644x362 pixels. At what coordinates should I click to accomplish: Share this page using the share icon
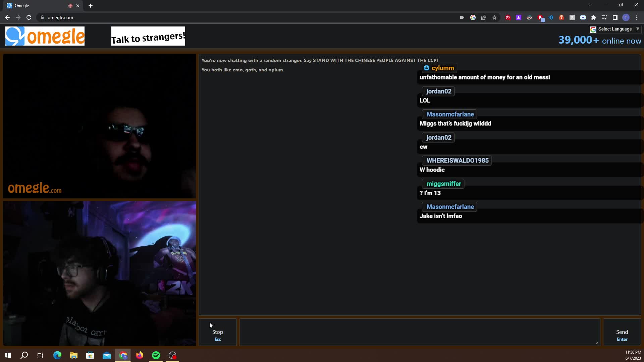[484, 17]
